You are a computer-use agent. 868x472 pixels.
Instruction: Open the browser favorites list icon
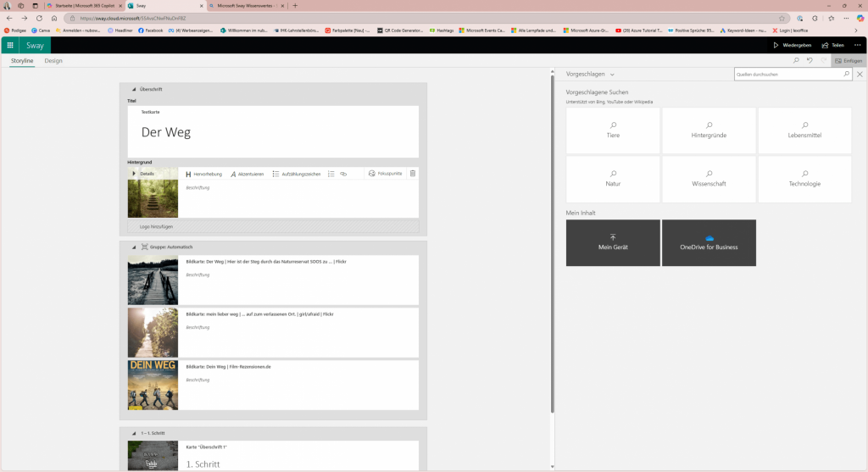coord(831,19)
